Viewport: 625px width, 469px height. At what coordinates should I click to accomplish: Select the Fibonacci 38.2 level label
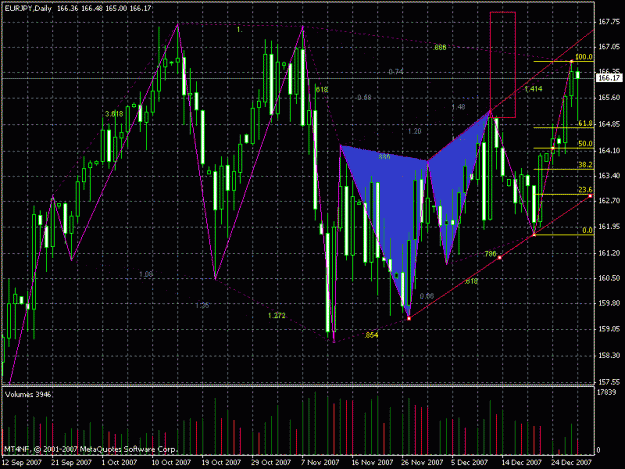[x=585, y=165]
